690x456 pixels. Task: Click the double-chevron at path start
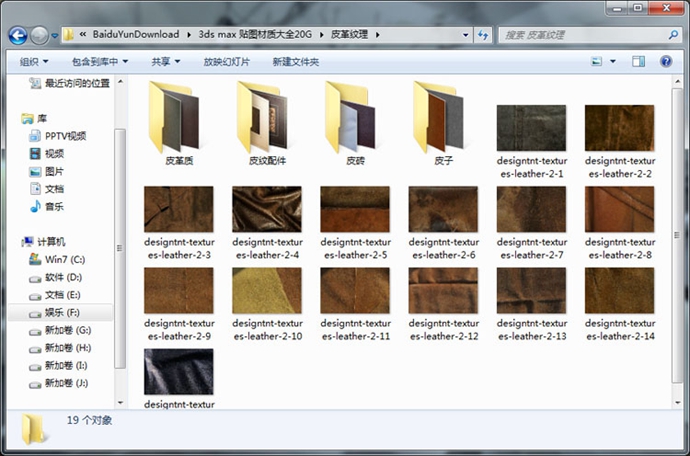click(x=82, y=34)
